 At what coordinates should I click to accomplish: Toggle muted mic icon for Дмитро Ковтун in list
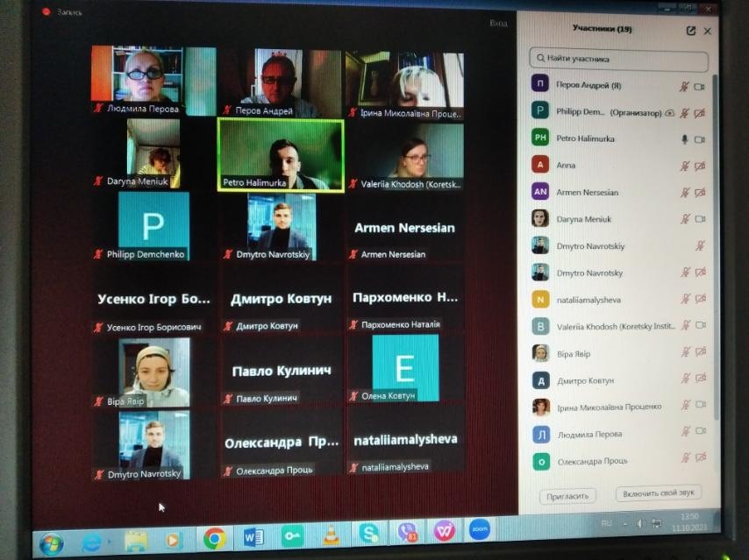pos(686,378)
